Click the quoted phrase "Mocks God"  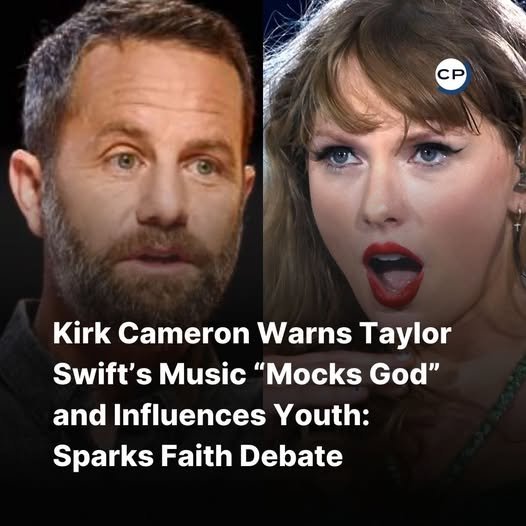(x=347, y=374)
